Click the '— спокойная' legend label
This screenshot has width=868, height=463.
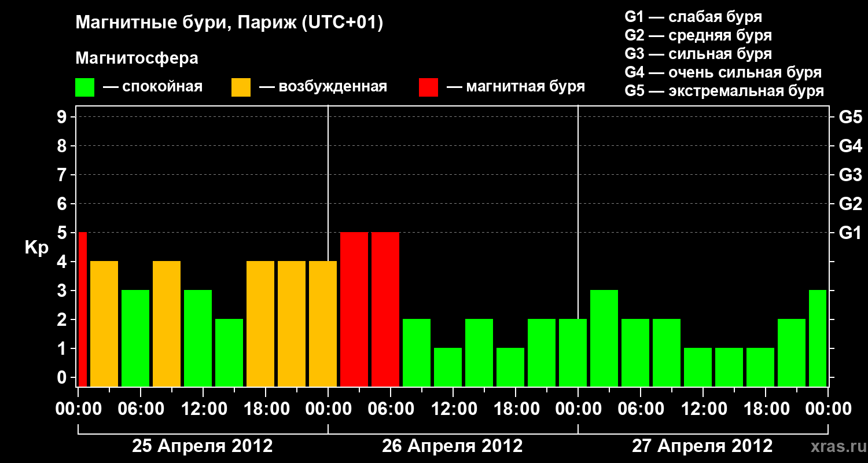tap(153, 87)
